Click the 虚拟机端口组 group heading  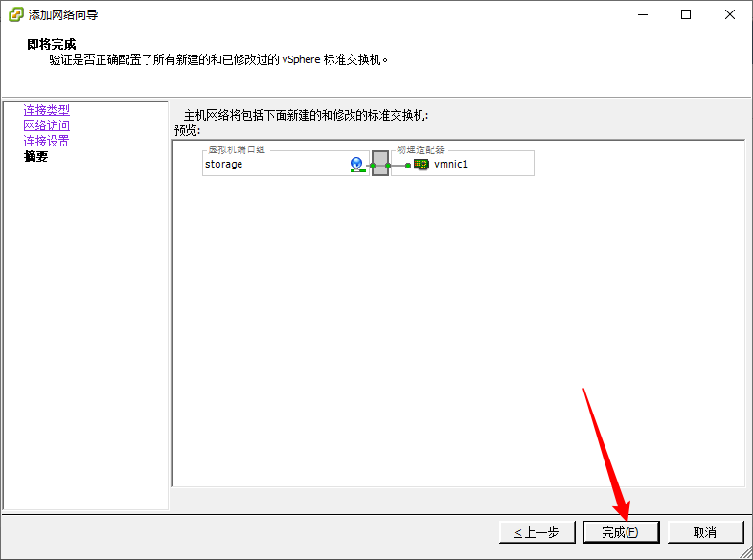(x=237, y=149)
